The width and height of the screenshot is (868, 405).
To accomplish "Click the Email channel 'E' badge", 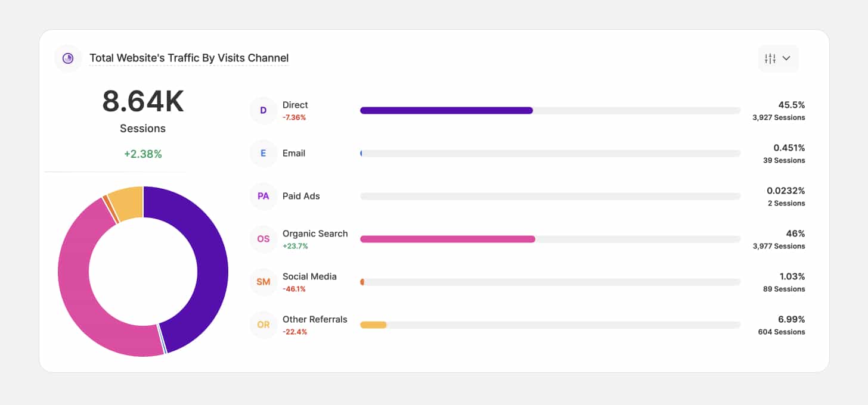I will coord(263,153).
